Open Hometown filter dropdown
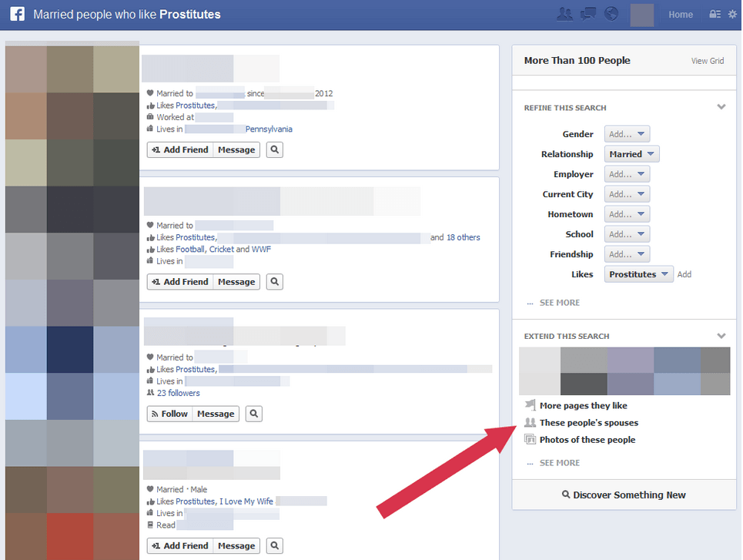This screenshot has height=560, width=743. pos(627,214)
